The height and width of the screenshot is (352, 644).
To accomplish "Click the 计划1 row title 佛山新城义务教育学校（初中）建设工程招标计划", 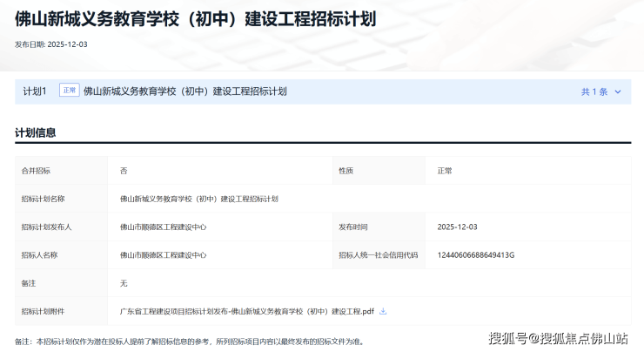I will point(184,91).
